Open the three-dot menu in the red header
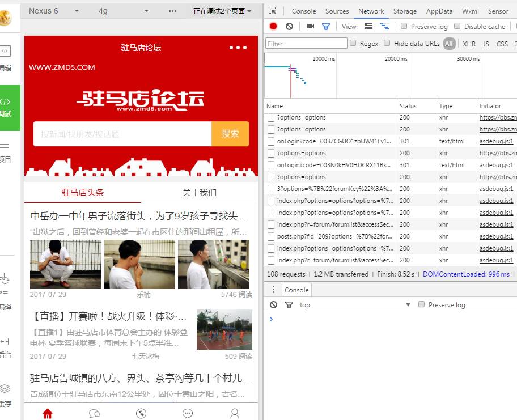Image resolution: width=517 pixels, height=420 pixels. [x=238, y=48]
